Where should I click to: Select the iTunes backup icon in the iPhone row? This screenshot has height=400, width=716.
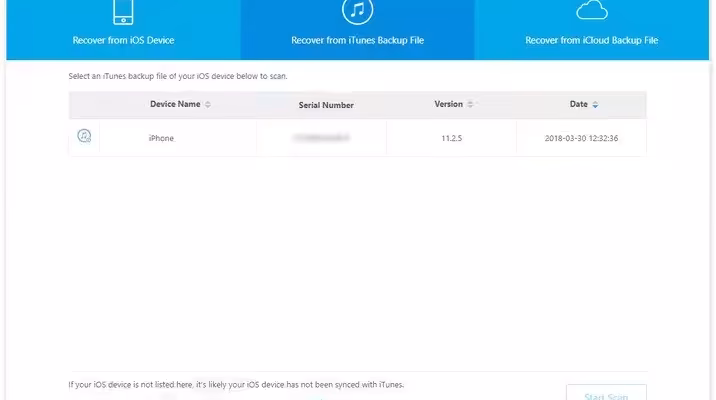pos(84,136)
